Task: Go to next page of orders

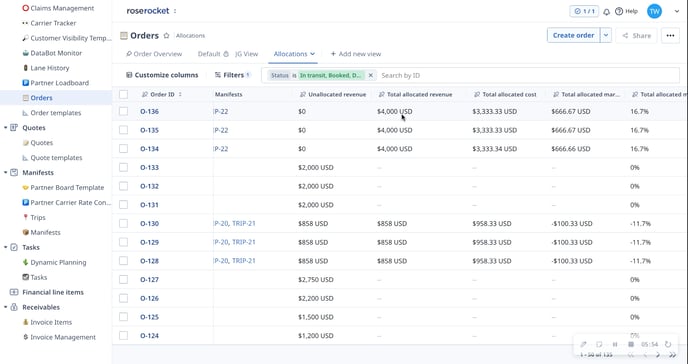Action: (x=658, y=355)
